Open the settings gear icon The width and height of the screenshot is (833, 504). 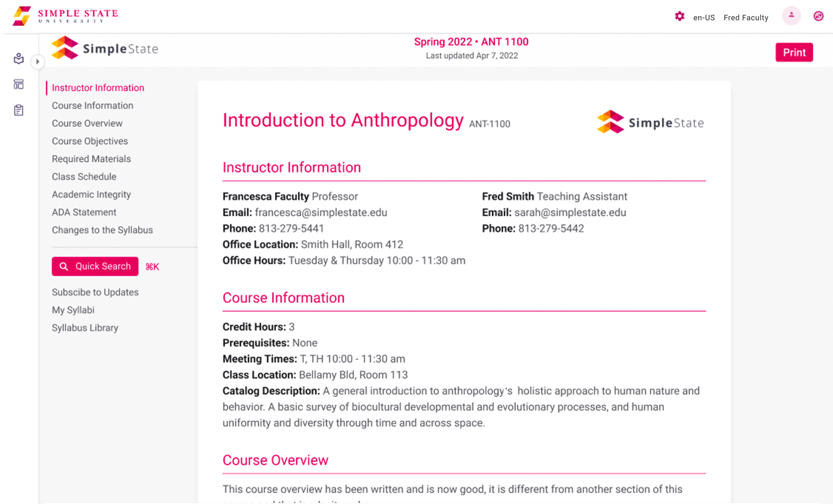tap(680, 16)
